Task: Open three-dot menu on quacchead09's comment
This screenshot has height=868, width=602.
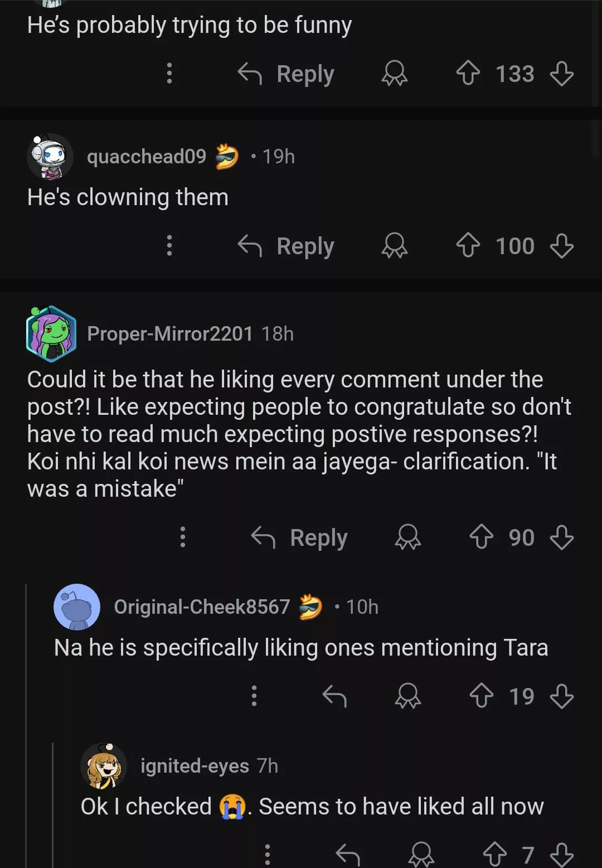Action: [x=169, y=246]
